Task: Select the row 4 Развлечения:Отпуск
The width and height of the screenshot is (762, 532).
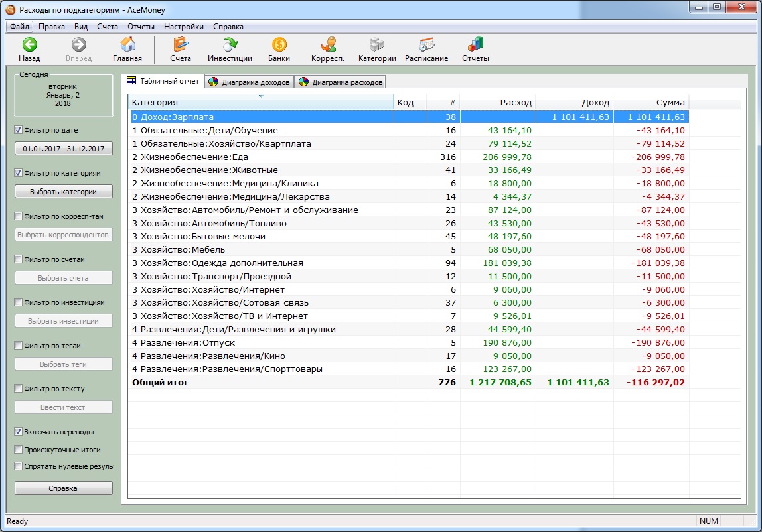Action: 409,342
